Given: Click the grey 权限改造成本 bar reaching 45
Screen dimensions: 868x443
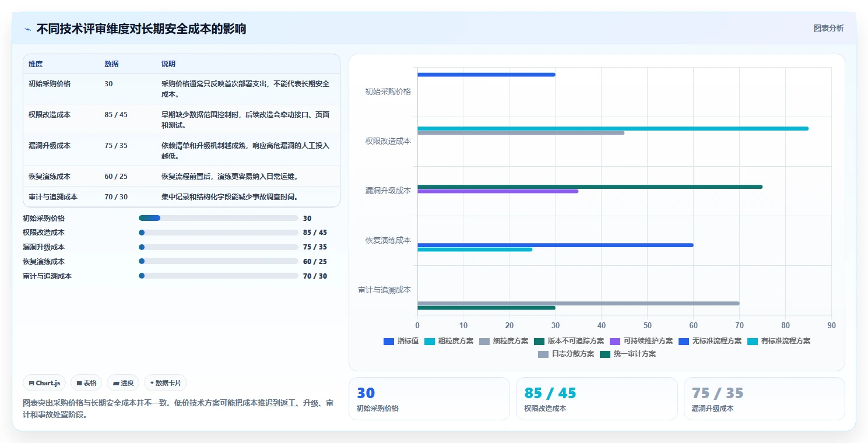Looking at the screenshot, I should (521, 133).
